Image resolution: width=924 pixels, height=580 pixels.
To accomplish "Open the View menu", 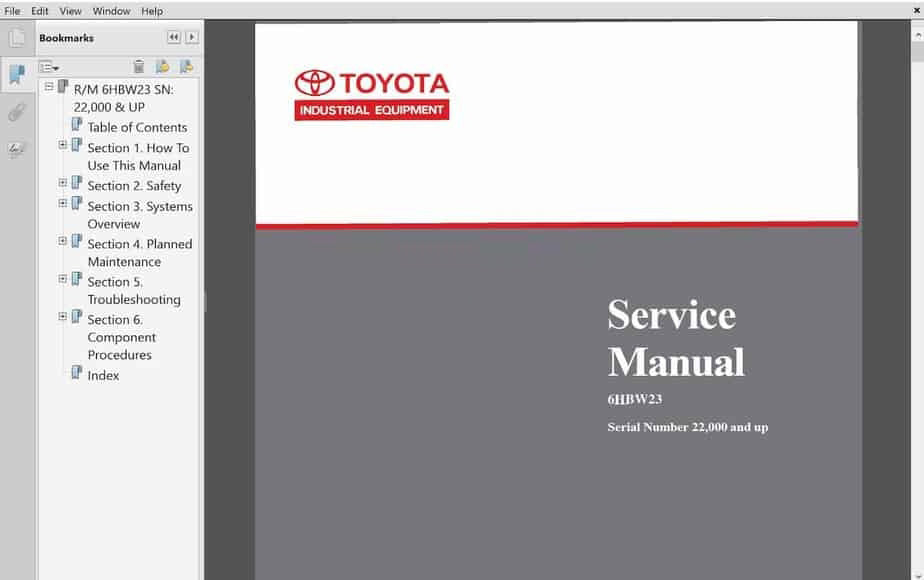I will coord(70,11).
